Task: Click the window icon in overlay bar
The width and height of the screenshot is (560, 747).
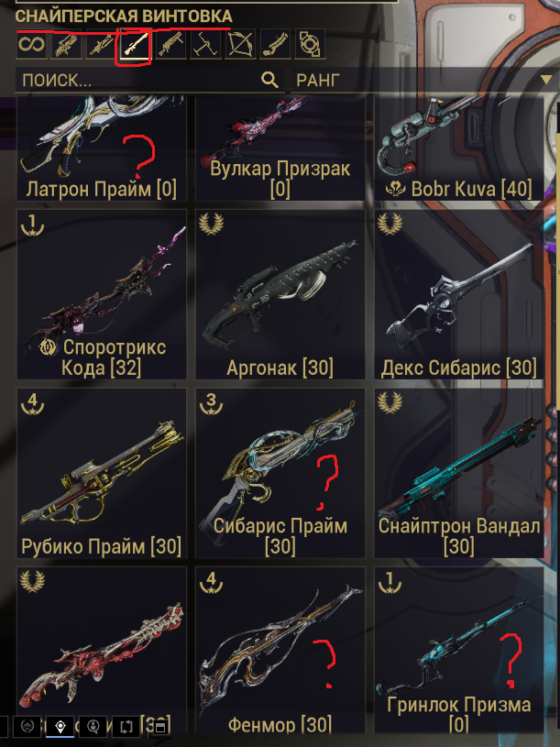Action: click(x=160, y=727)
